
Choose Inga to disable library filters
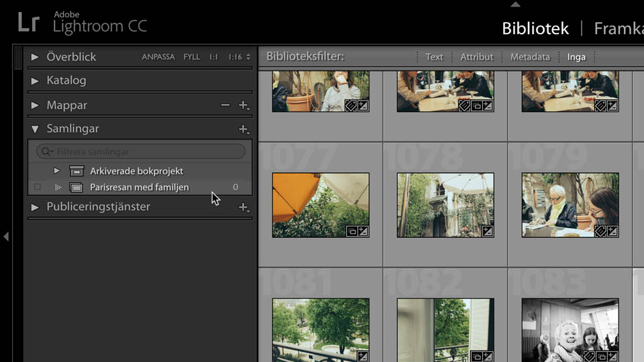pyautogui.click(x=576, y=57)
